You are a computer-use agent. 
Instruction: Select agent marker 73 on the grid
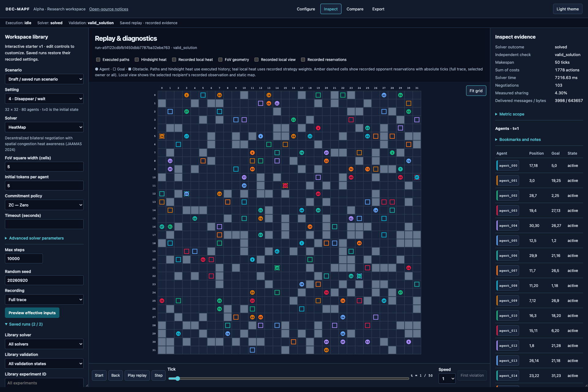(x=178, y=334)
